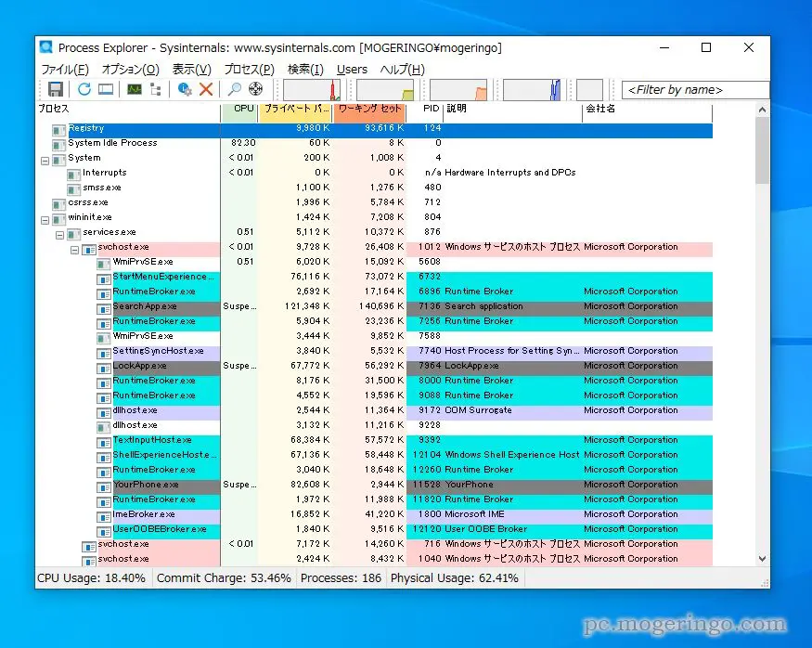Click the ShellExperienceHost process icon

(104, 457)
